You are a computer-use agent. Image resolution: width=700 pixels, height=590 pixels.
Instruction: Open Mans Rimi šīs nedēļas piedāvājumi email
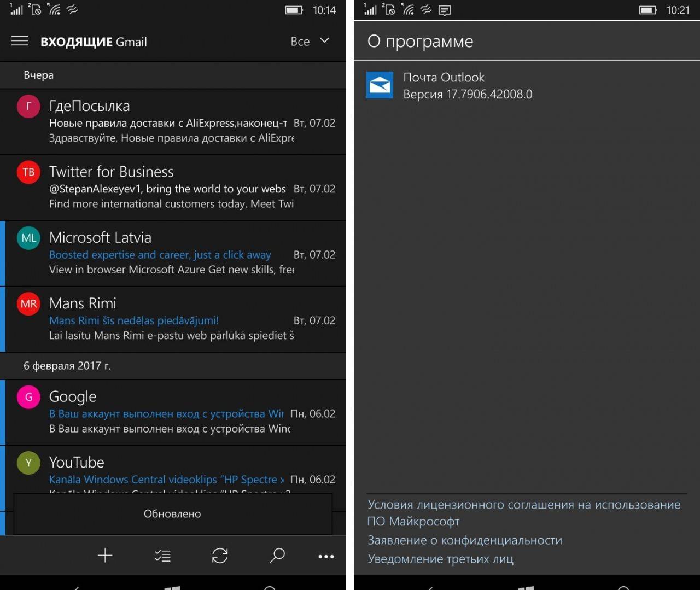pyautogui.click(x=173, y=319)
